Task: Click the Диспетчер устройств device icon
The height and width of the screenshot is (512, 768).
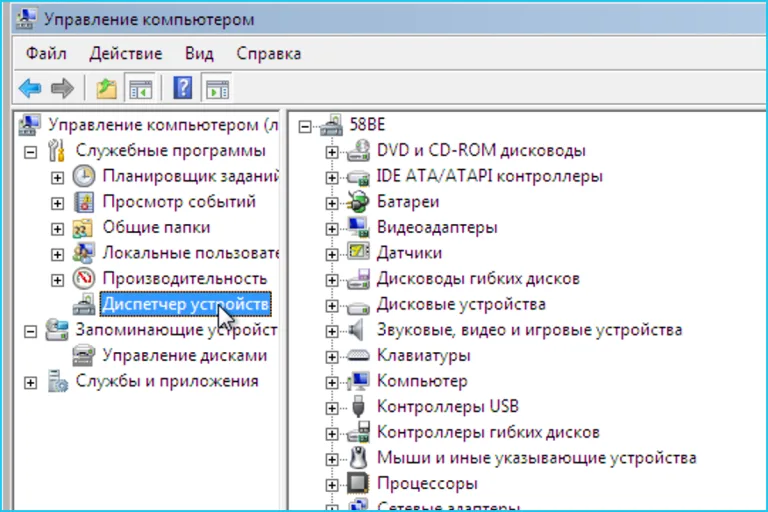Action: point(84,304)
